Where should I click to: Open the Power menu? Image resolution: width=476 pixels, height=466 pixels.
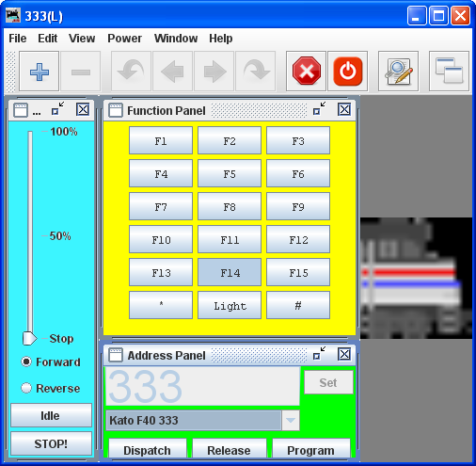[124, 39]
